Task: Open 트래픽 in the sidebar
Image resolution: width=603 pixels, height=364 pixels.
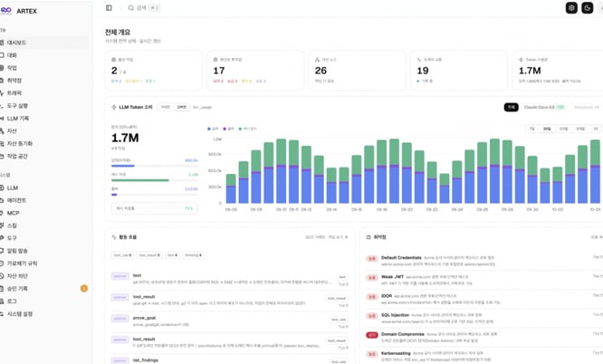Action: 44,93
